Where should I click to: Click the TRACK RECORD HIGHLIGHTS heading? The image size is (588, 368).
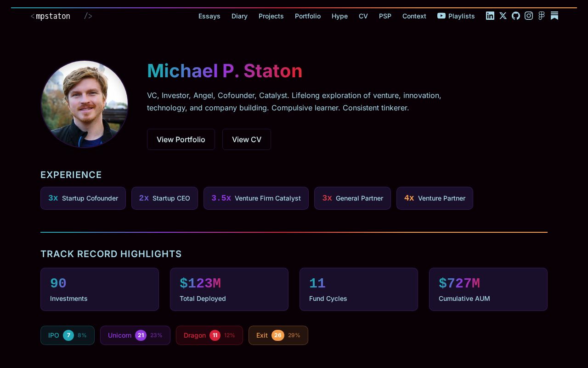click(x=111, y=254)
